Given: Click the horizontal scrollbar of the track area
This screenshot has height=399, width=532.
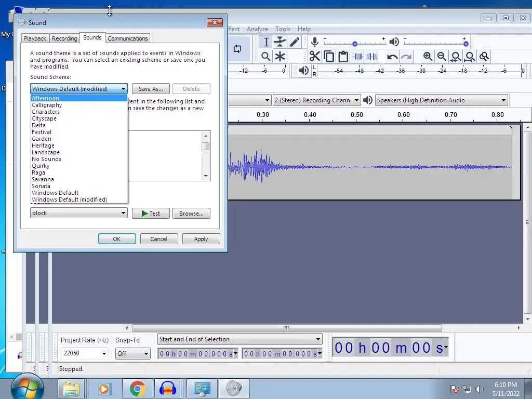Looking at the screenshot, I should (x=287, y=328).
